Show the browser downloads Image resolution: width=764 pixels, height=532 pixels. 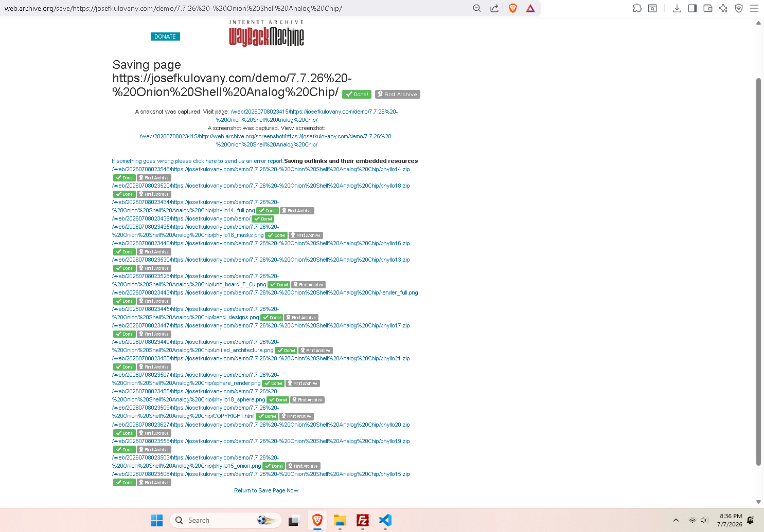click(677, 8)
